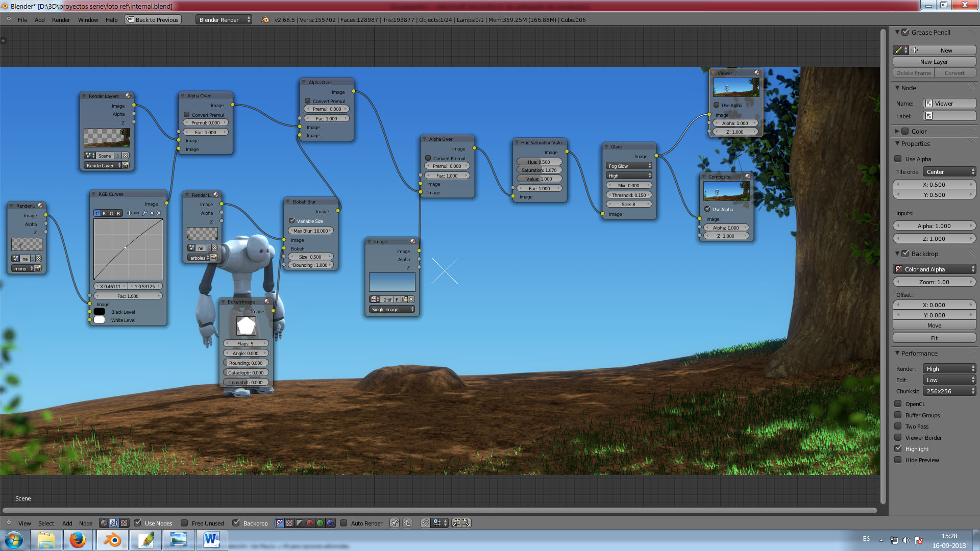
Task: Click the Backdrop Zoom slider field
Action: pos(934,282)
